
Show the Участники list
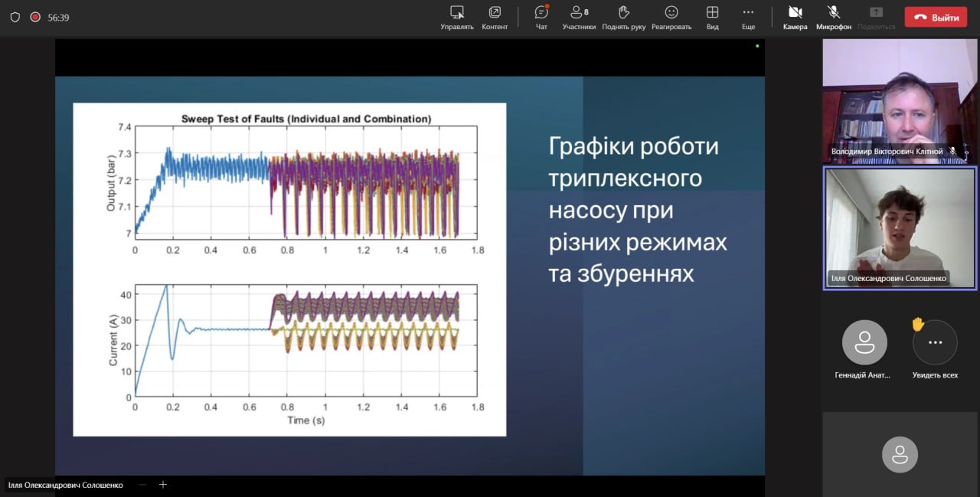[x=579, y=18]
